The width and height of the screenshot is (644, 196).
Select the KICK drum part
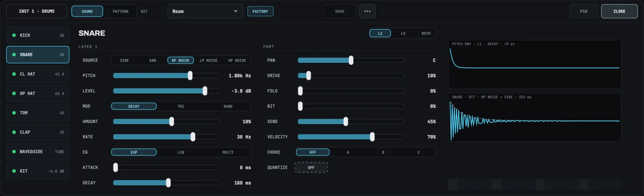(38, 35)
